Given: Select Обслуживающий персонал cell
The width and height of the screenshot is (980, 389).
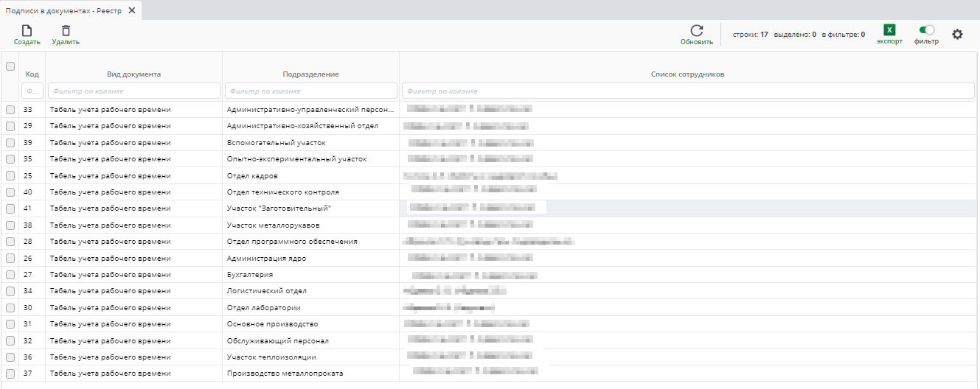Looking at the screenshot, I should click(311, 341).
